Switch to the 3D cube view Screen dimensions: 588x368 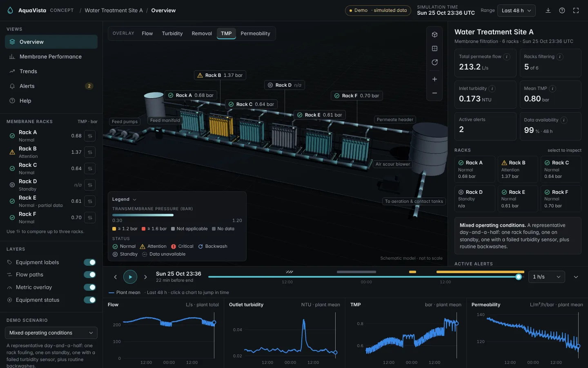[x=434, y=35]
